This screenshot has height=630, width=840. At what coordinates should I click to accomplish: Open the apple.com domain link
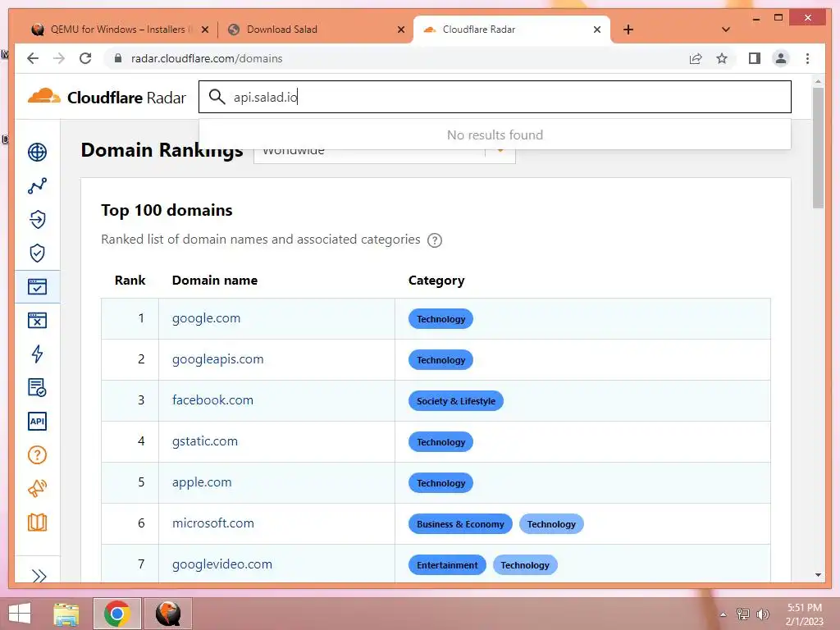[202, 482]
